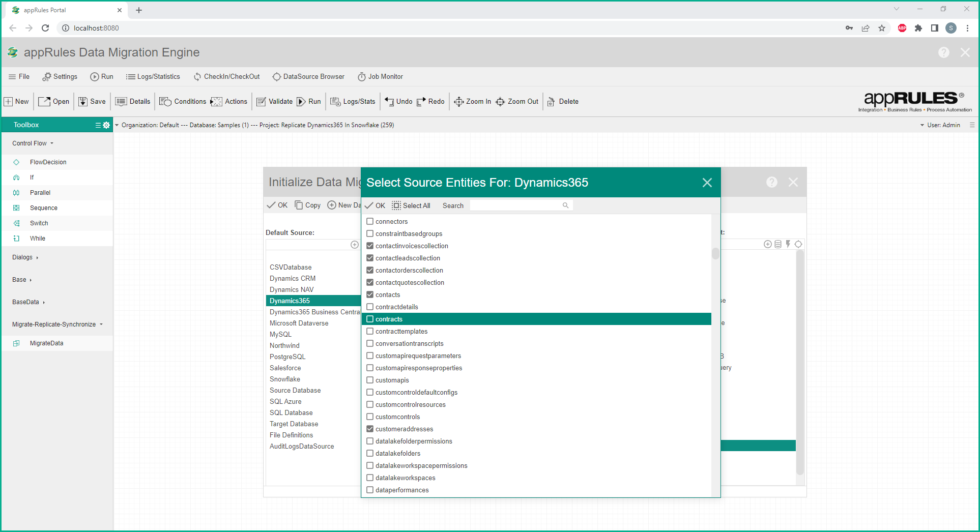The height and width of the screenshot is (532, 980).
Task: Collapse Migrate-Replicate-Synchronize section
Action: tap(57, 324)
